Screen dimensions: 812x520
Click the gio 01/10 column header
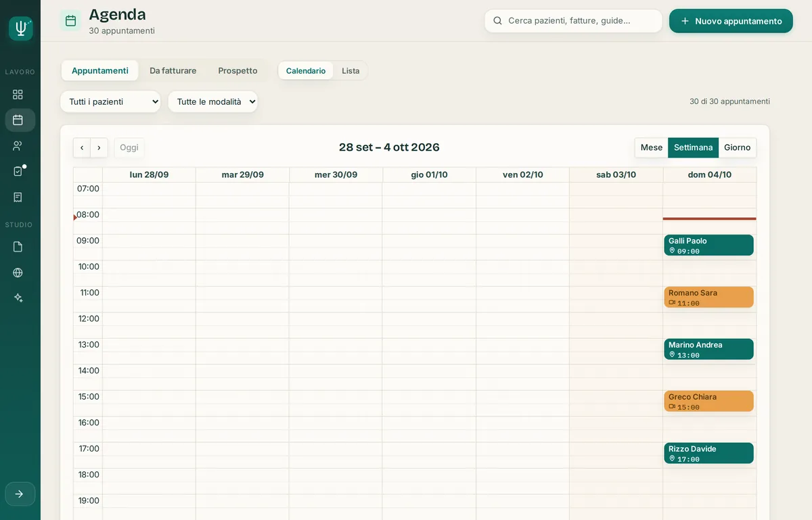pos(430,174)
